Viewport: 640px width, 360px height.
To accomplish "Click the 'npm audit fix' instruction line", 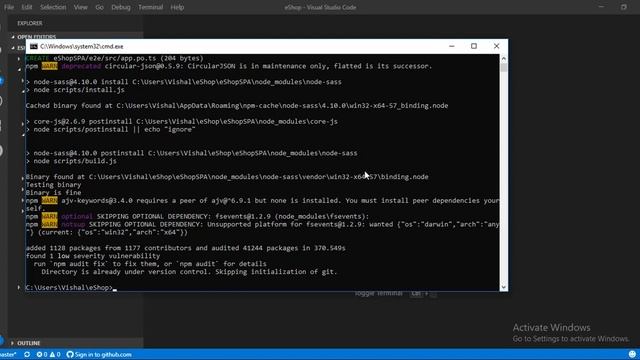I will (x=150, y=264).
